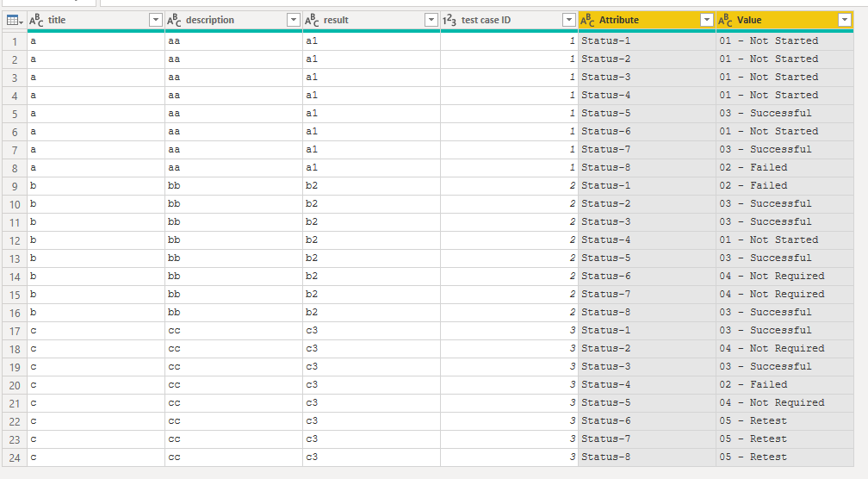868x479 pixels.
Task: Click the text type icon of Value column
Action: (726, 21)
